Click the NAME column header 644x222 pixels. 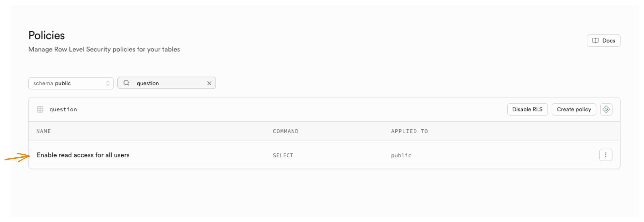coord(43,131)
